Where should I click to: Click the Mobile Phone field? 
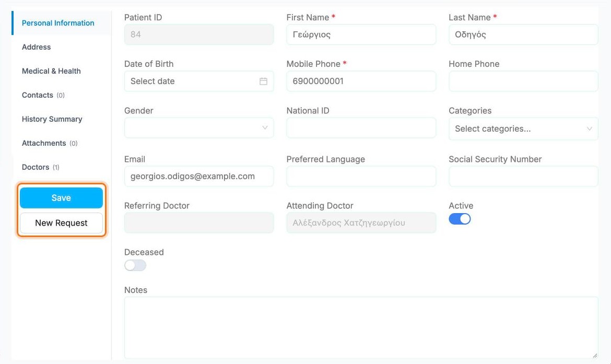pyautogui.click(x=361, y=81)
